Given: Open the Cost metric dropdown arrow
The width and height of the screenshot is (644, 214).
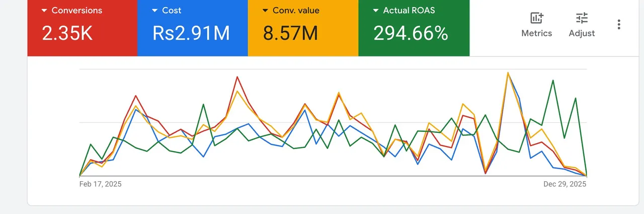Looking at the screenshot, I should point(155,11).
